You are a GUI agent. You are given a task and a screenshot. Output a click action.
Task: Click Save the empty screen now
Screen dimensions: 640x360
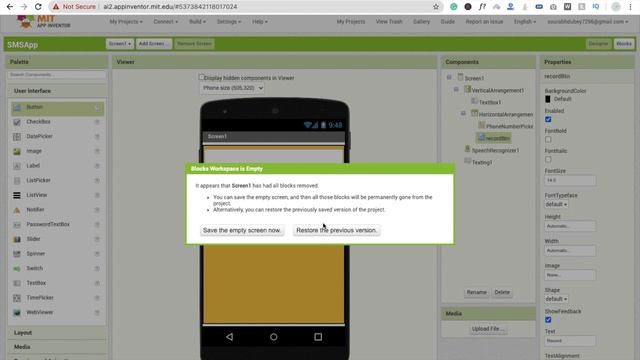(x=242, y=231)
